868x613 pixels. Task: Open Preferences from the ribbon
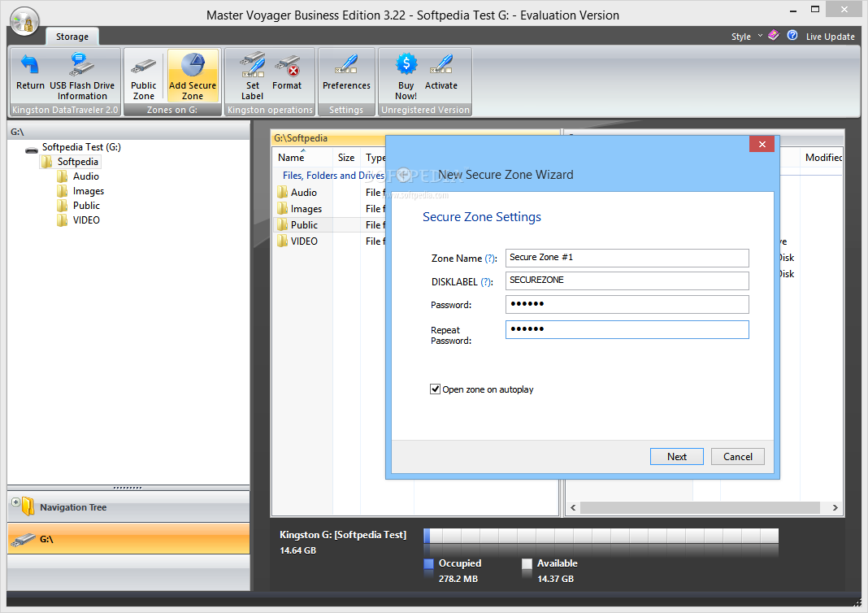[346, 72]
